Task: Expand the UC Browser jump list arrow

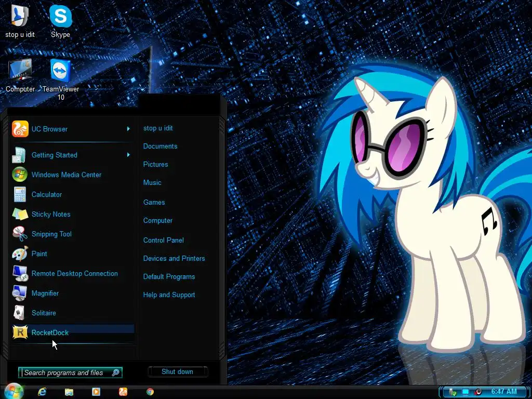Action: coord(129,129)
